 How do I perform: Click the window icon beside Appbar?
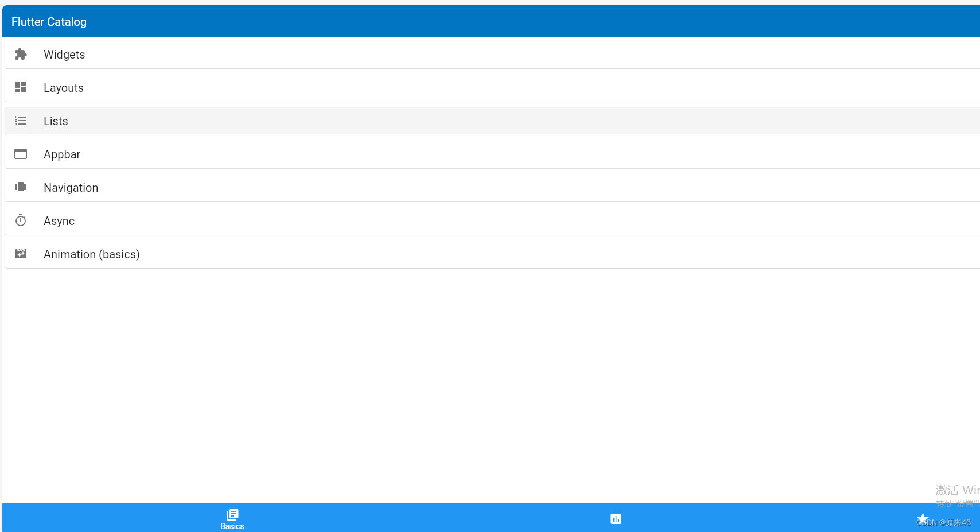click(21, 154)
